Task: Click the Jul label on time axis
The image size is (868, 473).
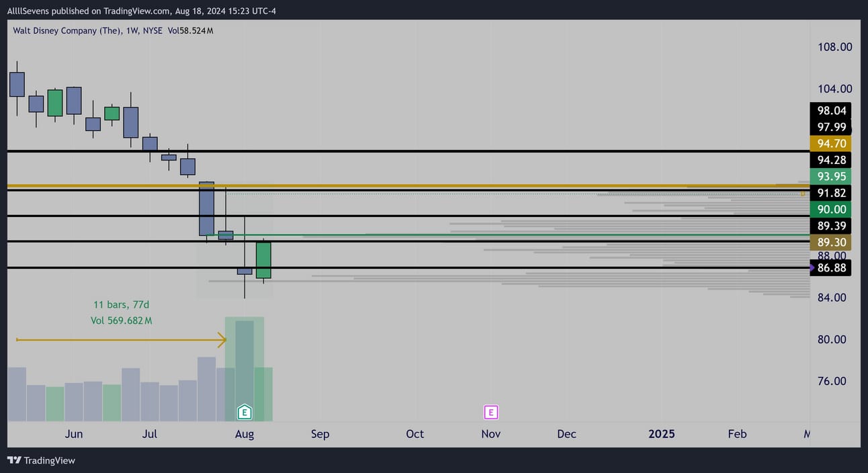Action: click(150, 434)
